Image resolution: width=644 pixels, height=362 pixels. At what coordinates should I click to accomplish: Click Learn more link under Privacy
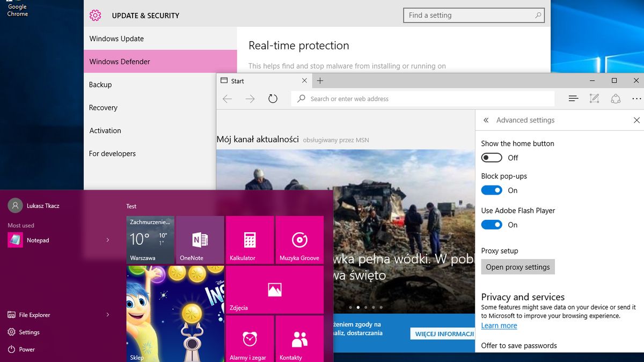pyautogui.click(x=499, y=326)
